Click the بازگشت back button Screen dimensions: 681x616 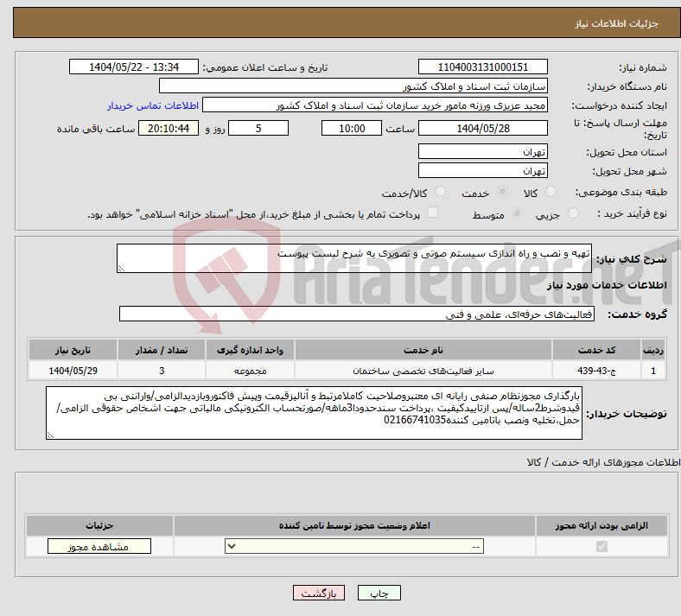[x=319, y=593]
